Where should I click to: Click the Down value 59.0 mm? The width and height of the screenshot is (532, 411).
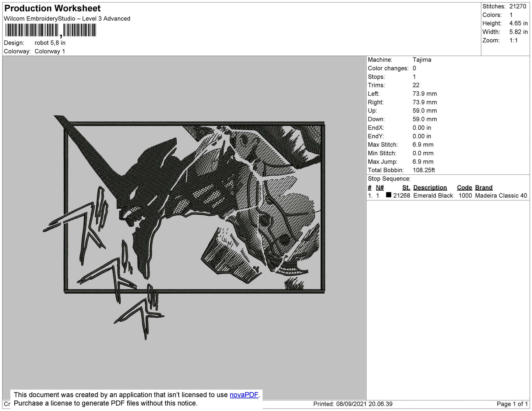425,119
